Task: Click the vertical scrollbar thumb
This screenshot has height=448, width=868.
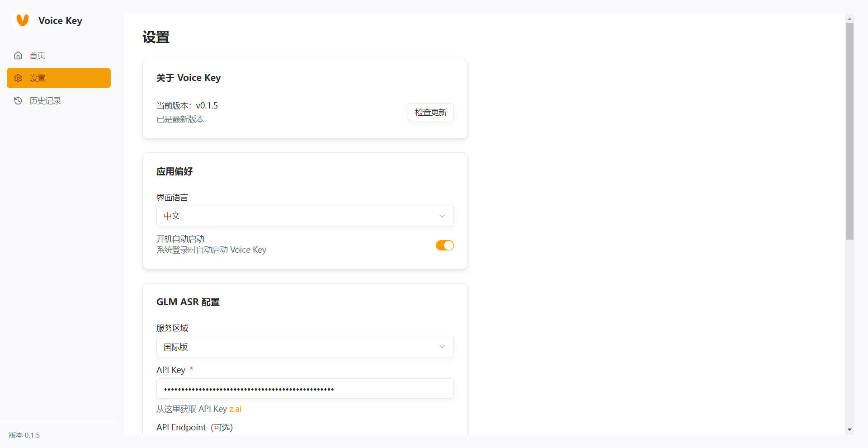Action: (849, 131)
